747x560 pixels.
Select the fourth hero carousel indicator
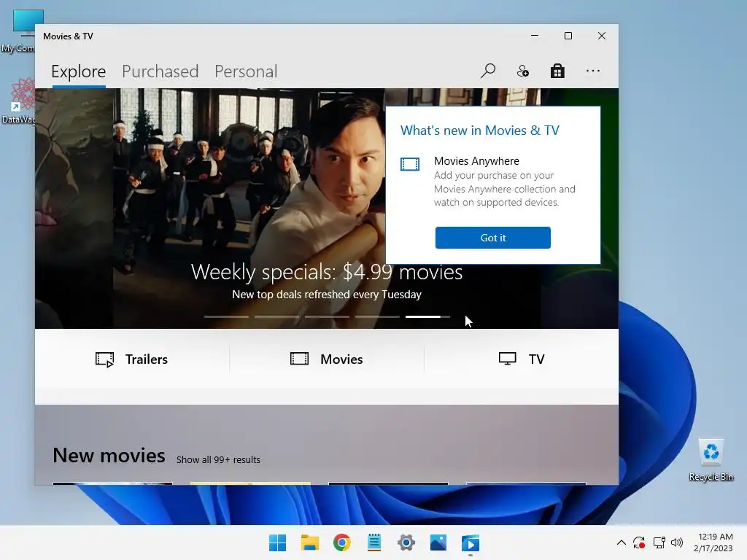click(377, 316)
